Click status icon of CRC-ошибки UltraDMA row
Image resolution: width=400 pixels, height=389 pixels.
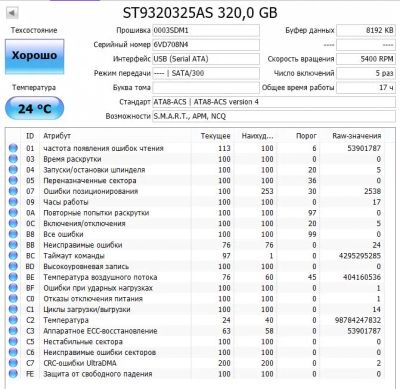(13, 363)
